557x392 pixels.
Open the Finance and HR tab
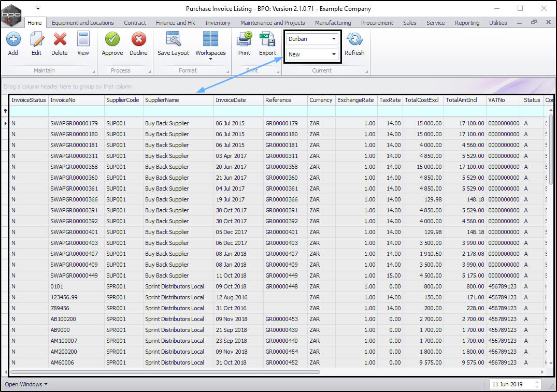(x=176, y=23)
